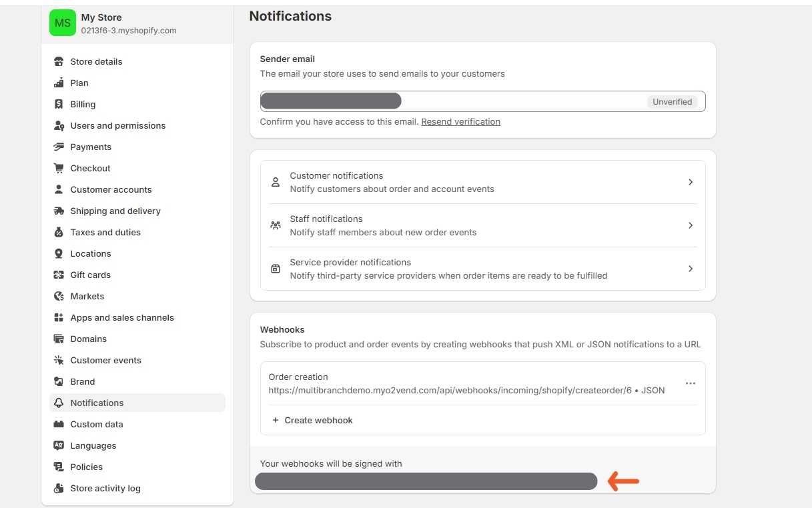Open Staff notifications via its chevron
This screenshot has height=508, width=812.
[x=691, y=225]
